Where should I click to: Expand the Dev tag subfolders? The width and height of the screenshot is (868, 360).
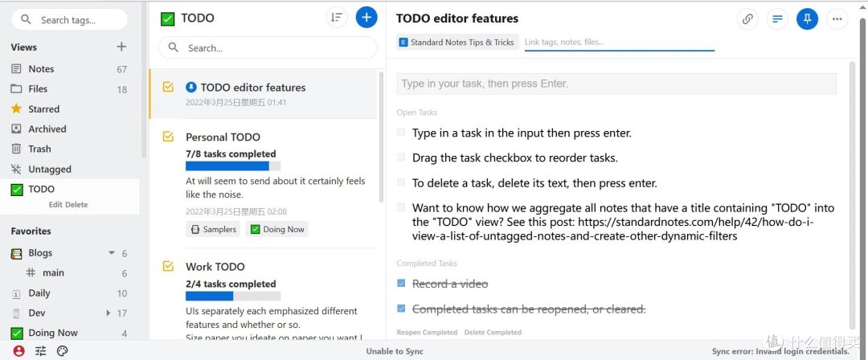108,313
